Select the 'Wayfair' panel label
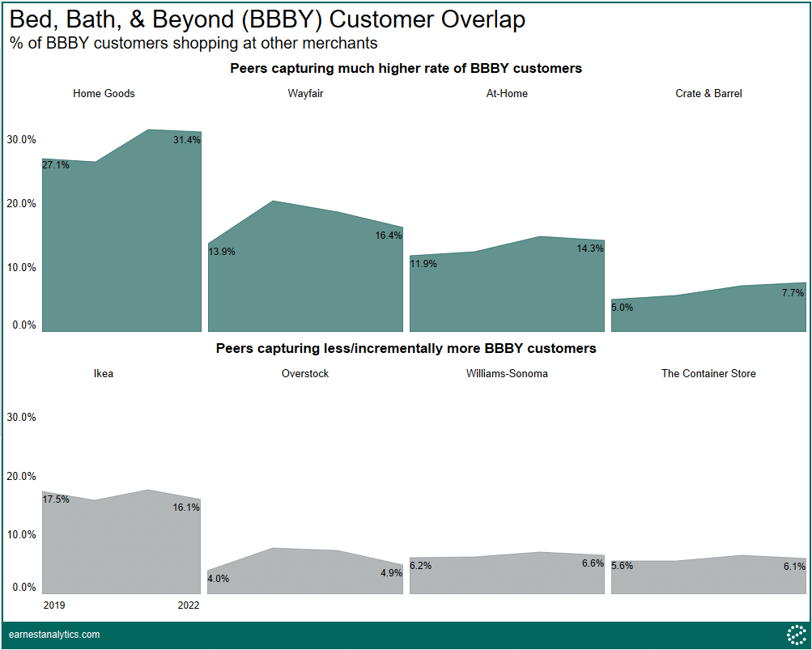The height and width of the screenshot is (650, 812). click(x=305, y=94)
